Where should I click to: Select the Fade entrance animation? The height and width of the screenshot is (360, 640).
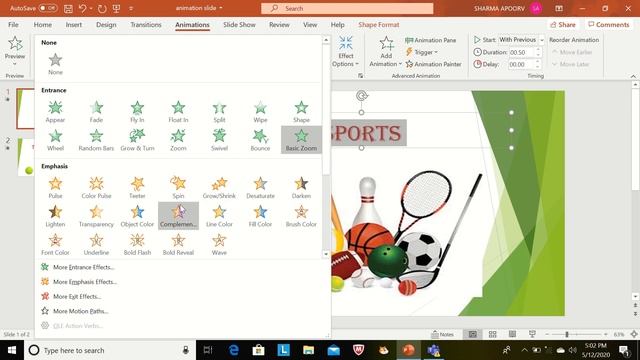[x=96, y=111]
